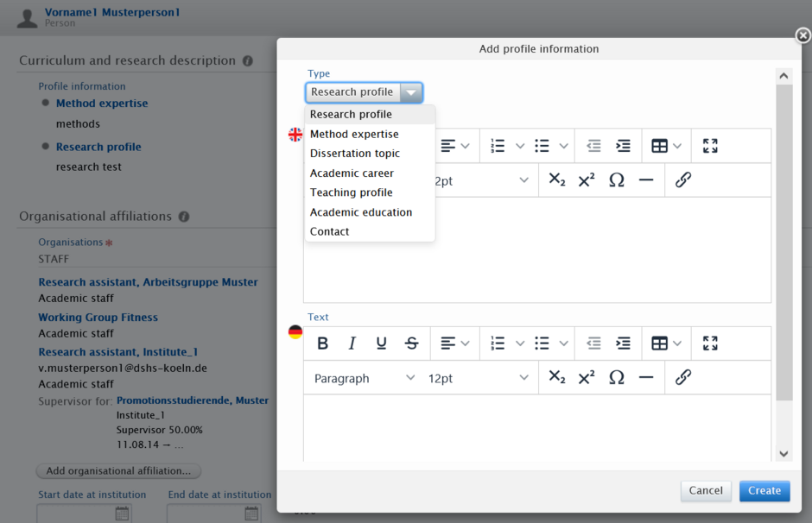Open Research assistant, Arbeitsgruppe Muster link
The width and height of the screenshot is (812, 523).
pyautogui.click(x=148, y=282)
